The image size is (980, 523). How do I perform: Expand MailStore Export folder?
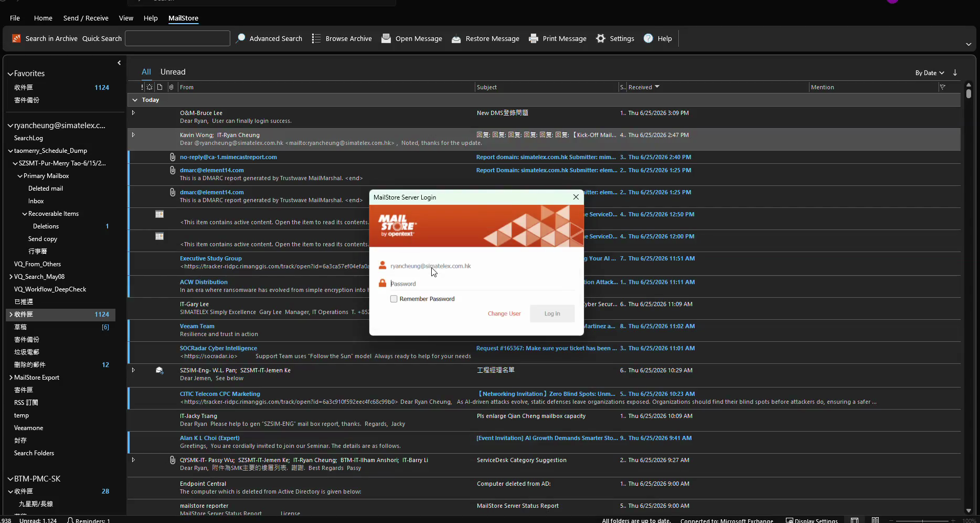click(11, 378)
